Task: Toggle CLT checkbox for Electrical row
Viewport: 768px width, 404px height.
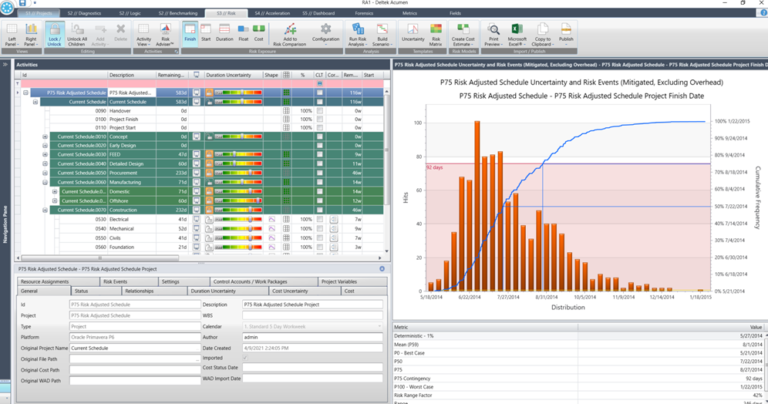Action: pos(319,219)
